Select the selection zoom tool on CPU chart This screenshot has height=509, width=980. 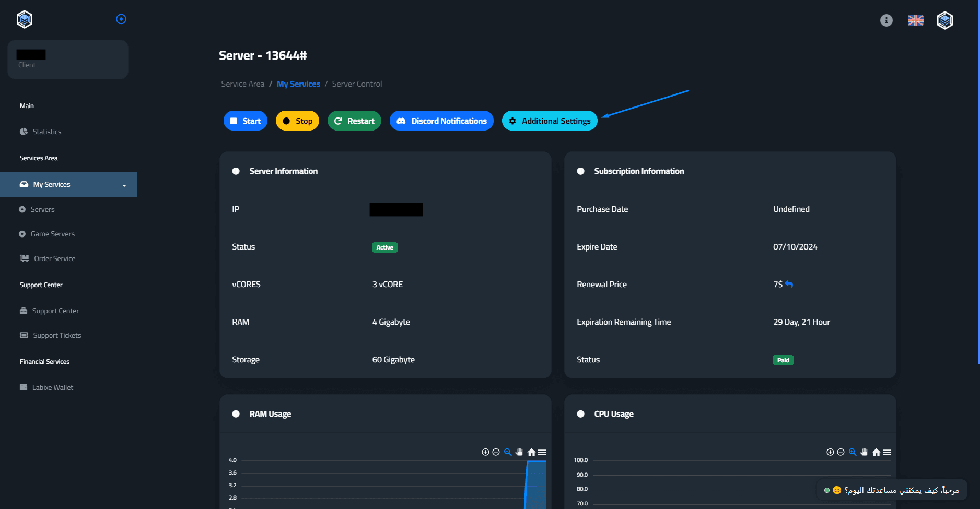853,452
